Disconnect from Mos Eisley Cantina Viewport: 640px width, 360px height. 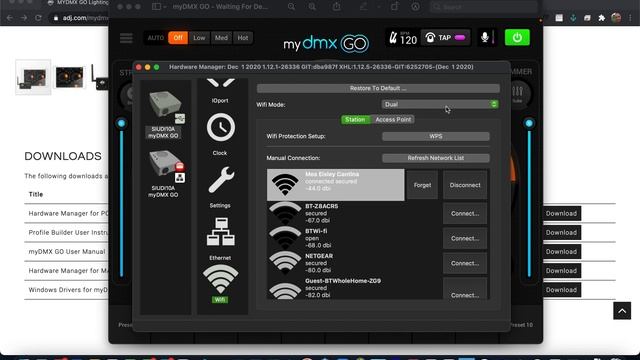pos(465,185)
